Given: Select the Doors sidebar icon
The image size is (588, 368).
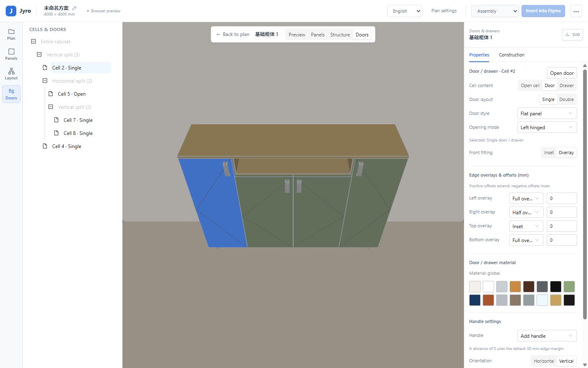Looking at the screenshot, I should [x=11, y=94].
